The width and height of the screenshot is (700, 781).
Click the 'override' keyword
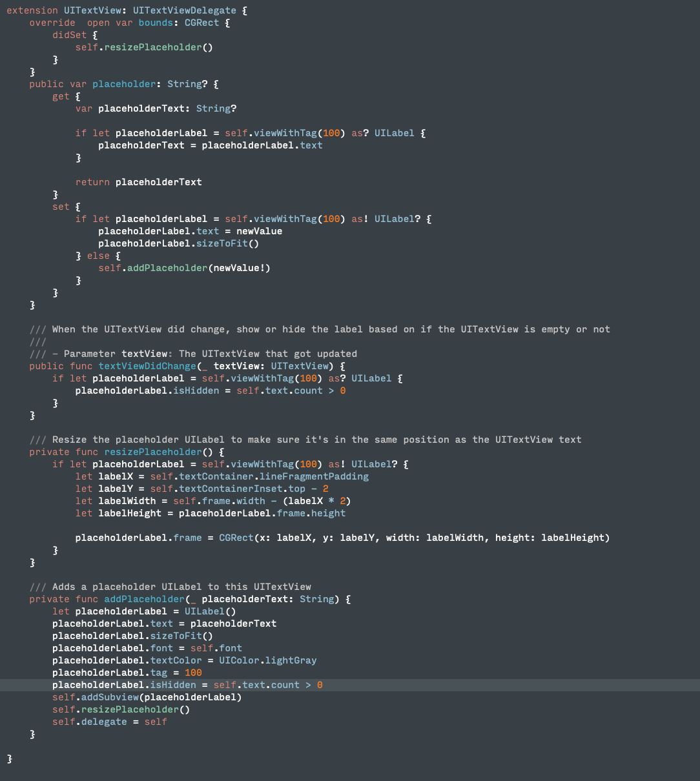(52, 23)
